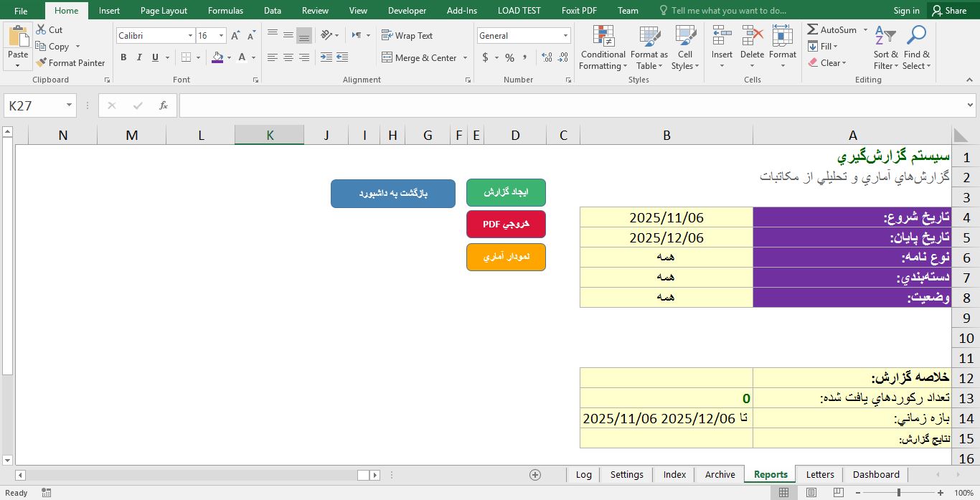Click the zoom slider in status bar
Screen dimensions: 980x500
[x=899, y=493]
